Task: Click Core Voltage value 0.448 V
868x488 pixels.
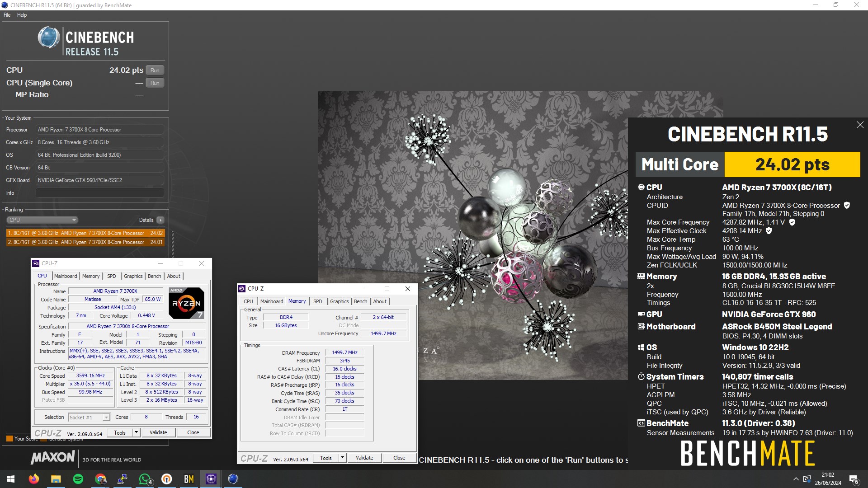Action: 146,315
